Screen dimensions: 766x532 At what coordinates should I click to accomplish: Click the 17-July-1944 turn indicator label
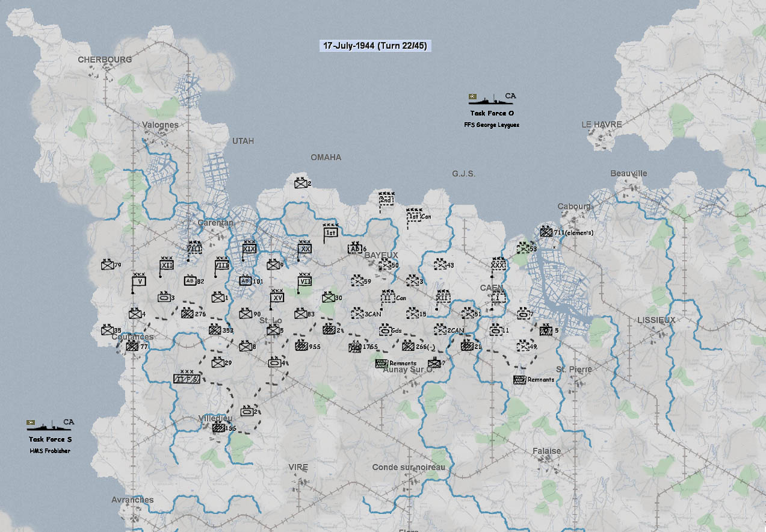[375, 46]
